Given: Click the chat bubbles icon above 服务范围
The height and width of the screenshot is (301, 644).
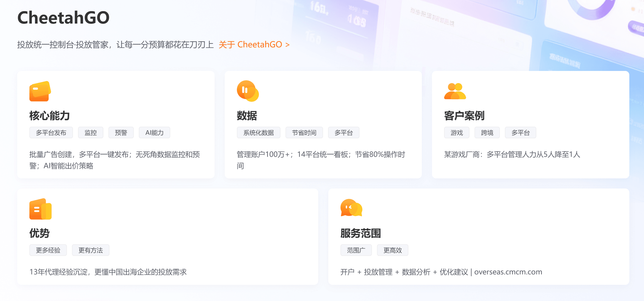Looking at the screenshot, I should click(x=351, y=208).
